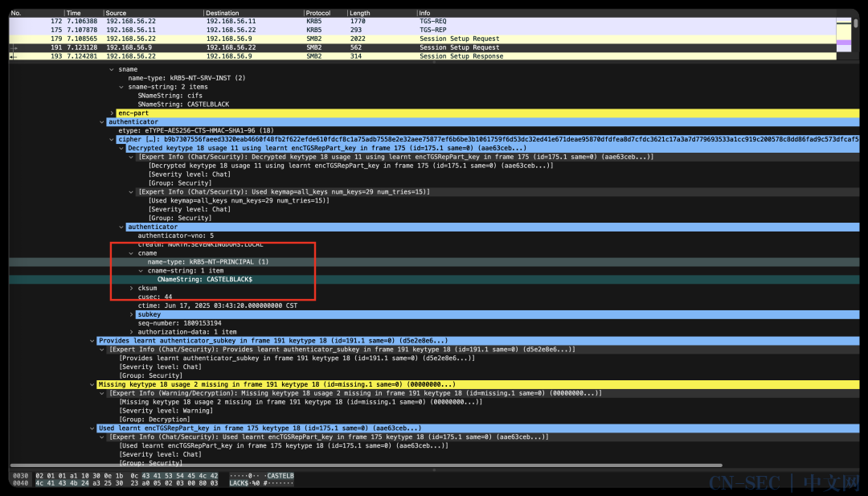Collapse Expert Info Decrypted keytype node
Screen dimensions: 868x496
[131, 157]
